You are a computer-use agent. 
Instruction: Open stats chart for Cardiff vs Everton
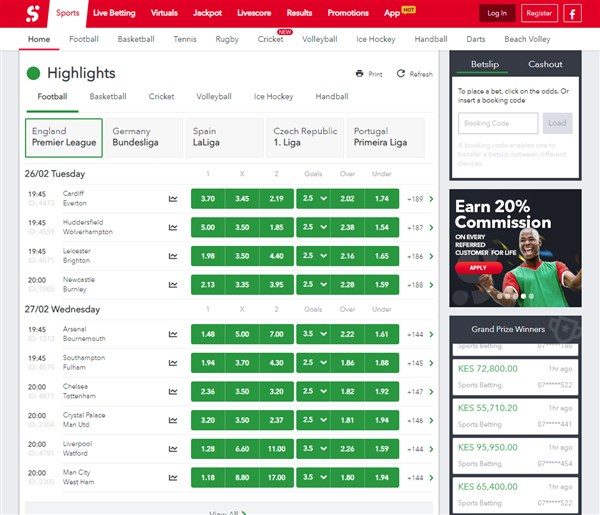point(173,199)
